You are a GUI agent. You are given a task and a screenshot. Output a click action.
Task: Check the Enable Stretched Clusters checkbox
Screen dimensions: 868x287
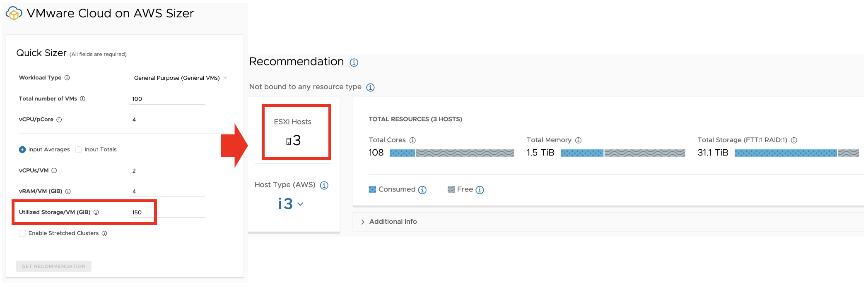click(22, 234)
